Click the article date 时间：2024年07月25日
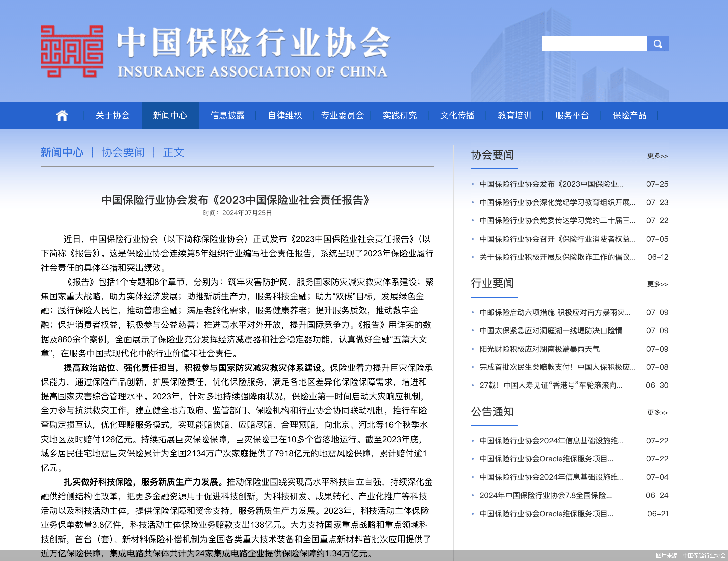Image resolution: width=728 pixels, height=561 pixels. pyautogui.click(x=237, y=213)
